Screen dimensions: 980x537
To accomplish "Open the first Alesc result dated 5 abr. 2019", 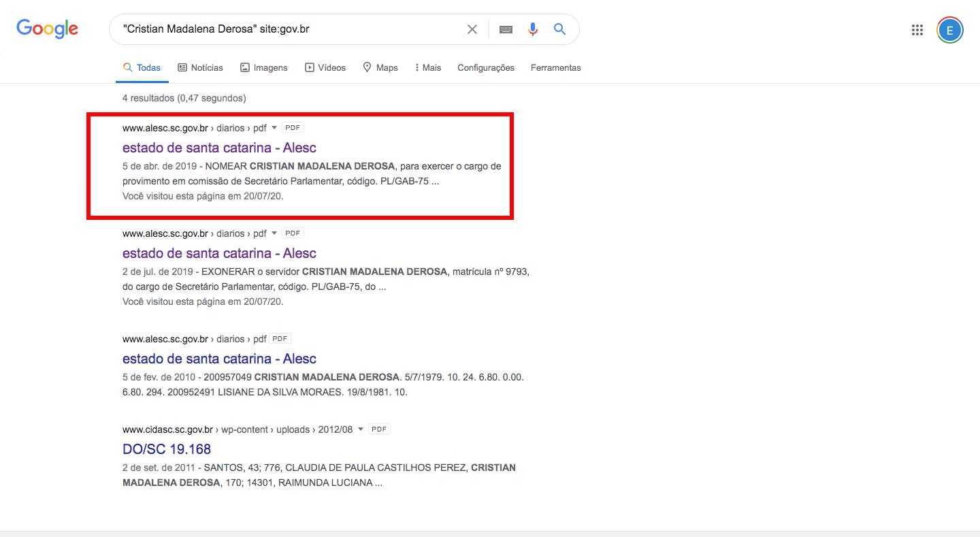I will (219, 148).
